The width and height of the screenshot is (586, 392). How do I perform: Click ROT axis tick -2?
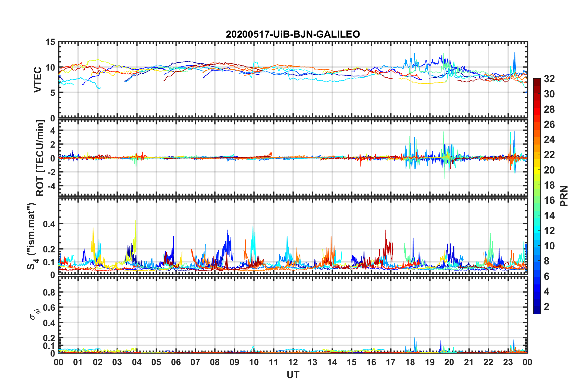51,172
